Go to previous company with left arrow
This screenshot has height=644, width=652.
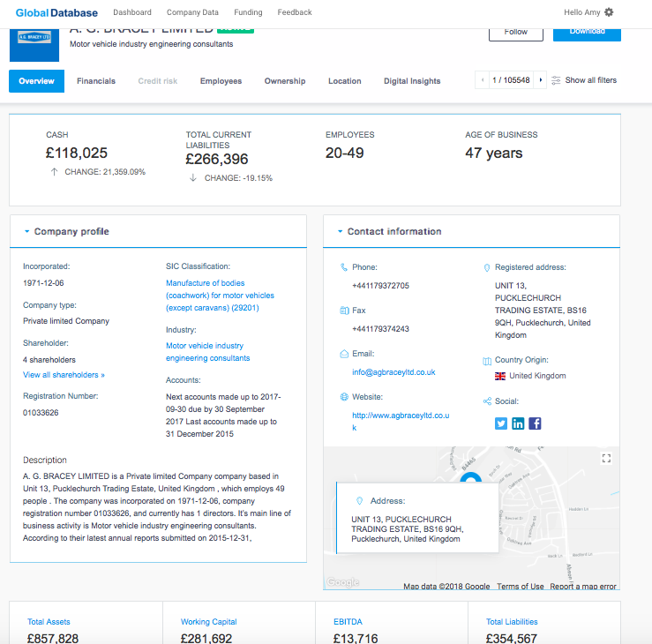(482, 79)
